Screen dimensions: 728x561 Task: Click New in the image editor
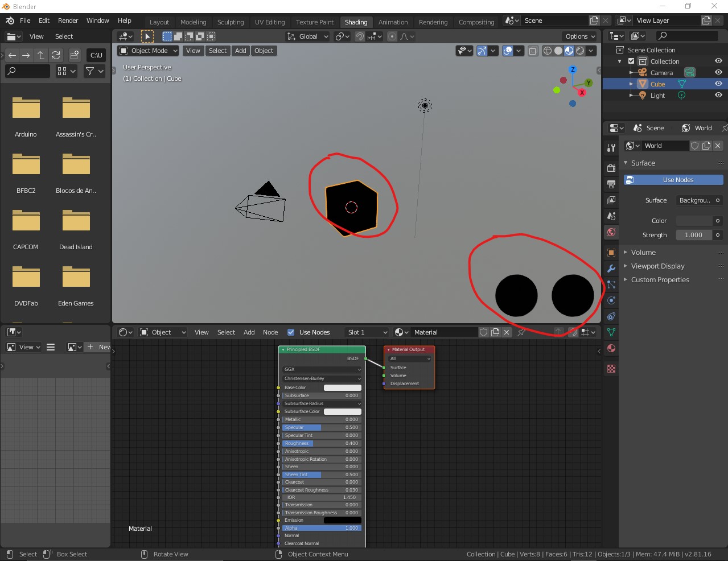98,347
